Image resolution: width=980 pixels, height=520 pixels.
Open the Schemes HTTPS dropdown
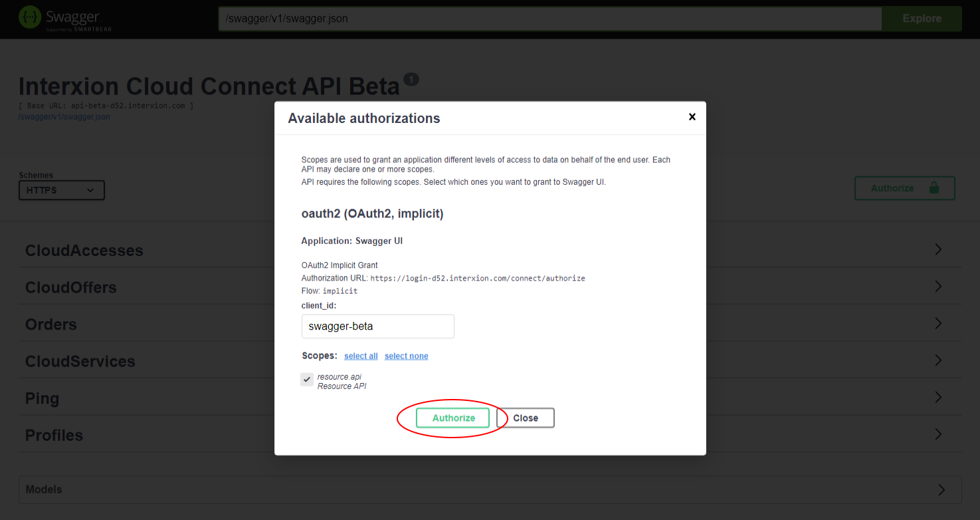pyautogui.click(x=62, y=190)
